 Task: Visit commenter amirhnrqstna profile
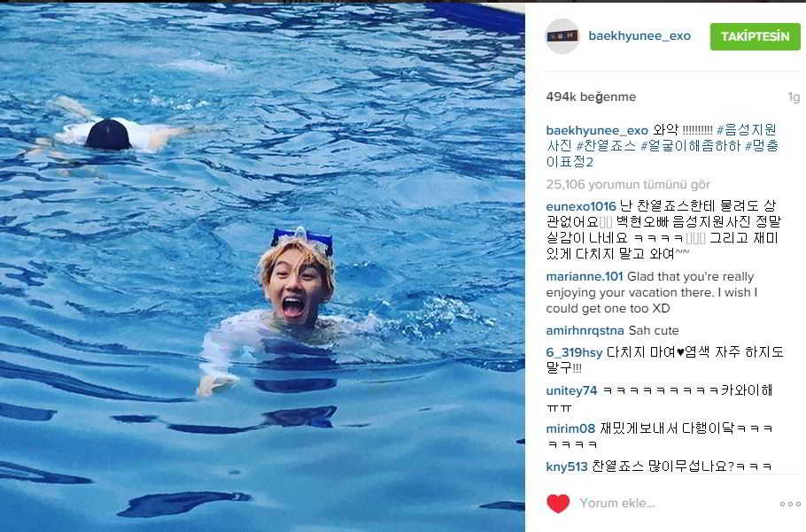(585, 331)
